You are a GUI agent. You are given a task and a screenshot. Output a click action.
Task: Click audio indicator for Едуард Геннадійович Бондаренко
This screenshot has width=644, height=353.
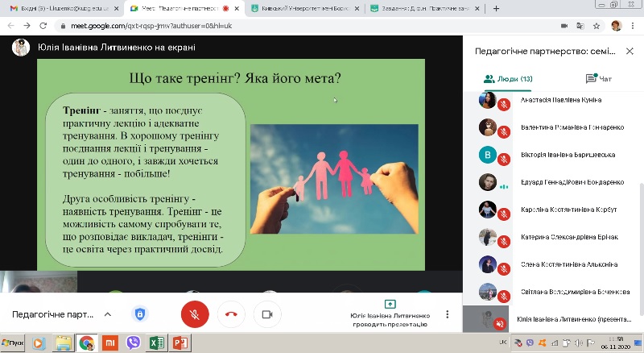coord(504,187)
